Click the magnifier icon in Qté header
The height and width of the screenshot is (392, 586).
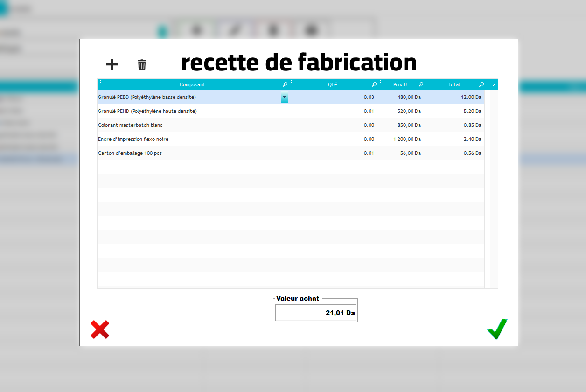(374, 84)
